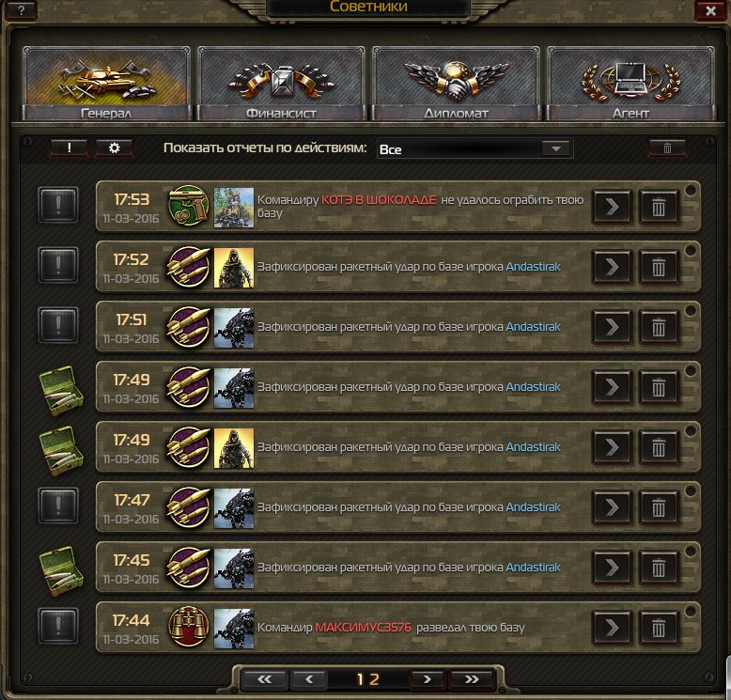This screenshot has width=731, height=700.
Task: Open details arrow for 17:53 robbery report
Action: coord(612,207)
